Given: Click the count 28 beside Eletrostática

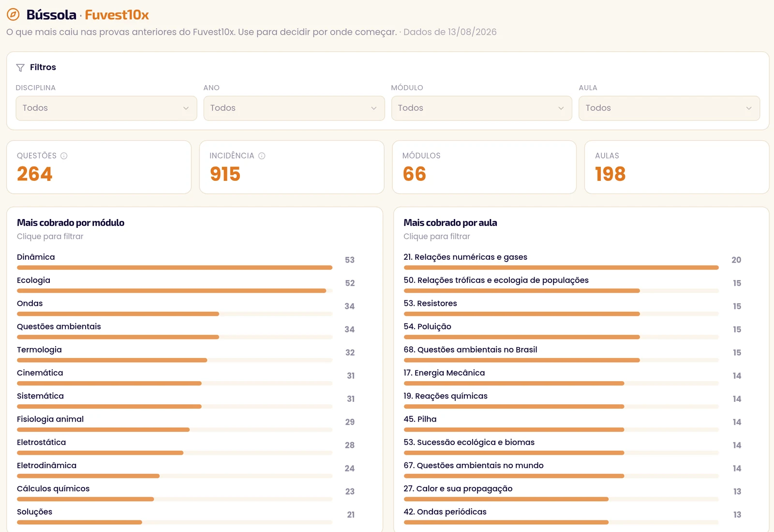Looking at the screenshot, I should pos(350,445).
